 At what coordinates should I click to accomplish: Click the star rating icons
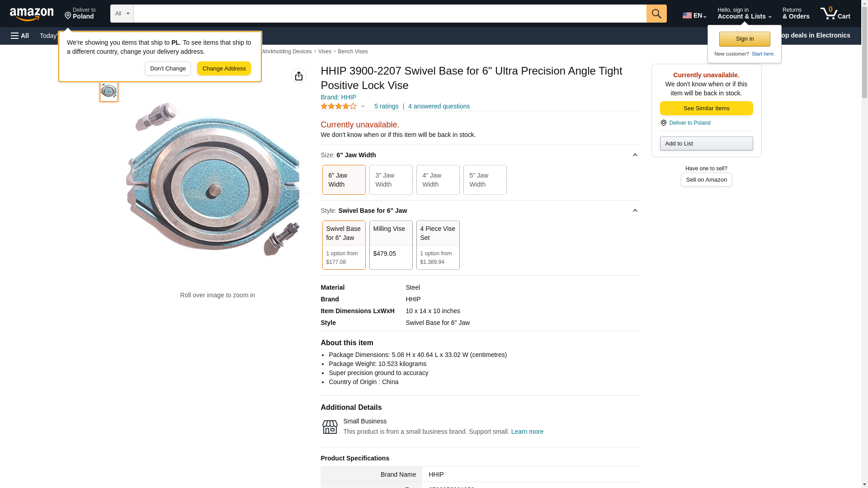[339, 107]
